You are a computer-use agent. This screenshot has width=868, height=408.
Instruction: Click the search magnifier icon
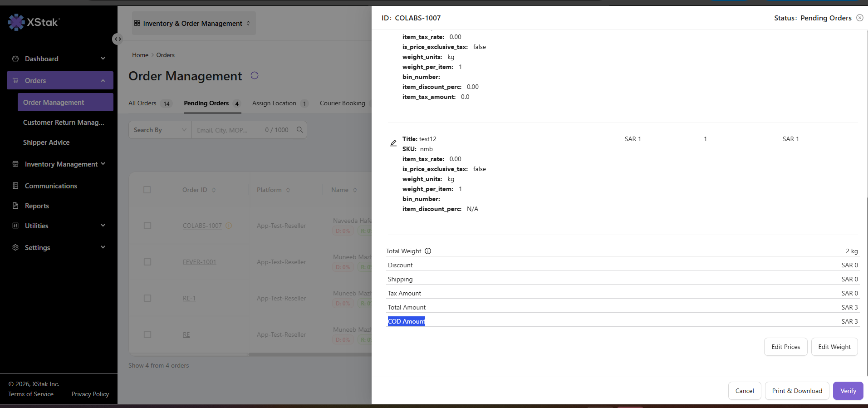point(300,130)
